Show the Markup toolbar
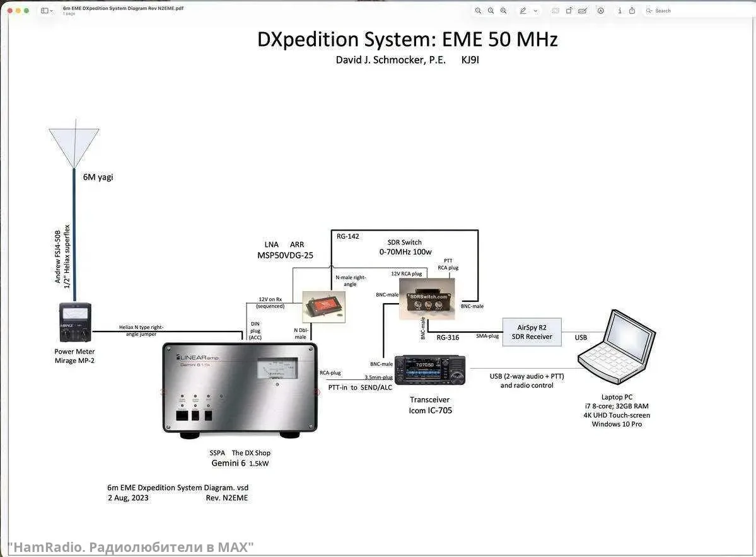Viewport: 756px width, 557px height. coord(601,11)
